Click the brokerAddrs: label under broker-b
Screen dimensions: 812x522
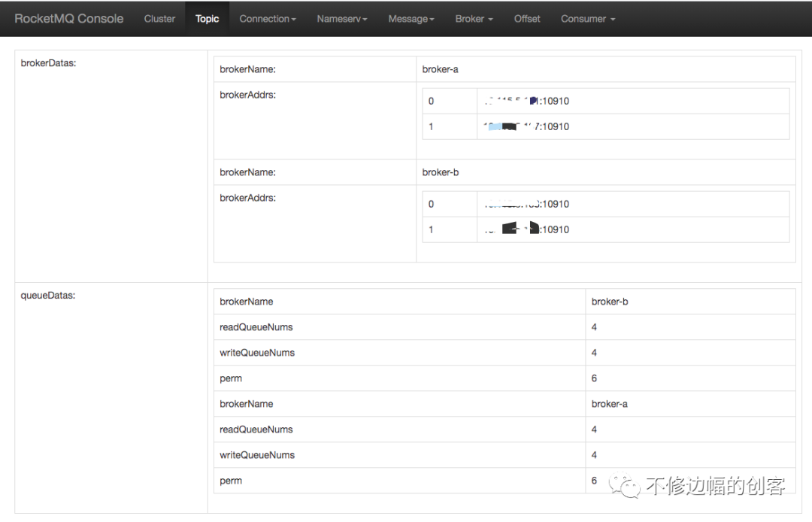point(247,198)
